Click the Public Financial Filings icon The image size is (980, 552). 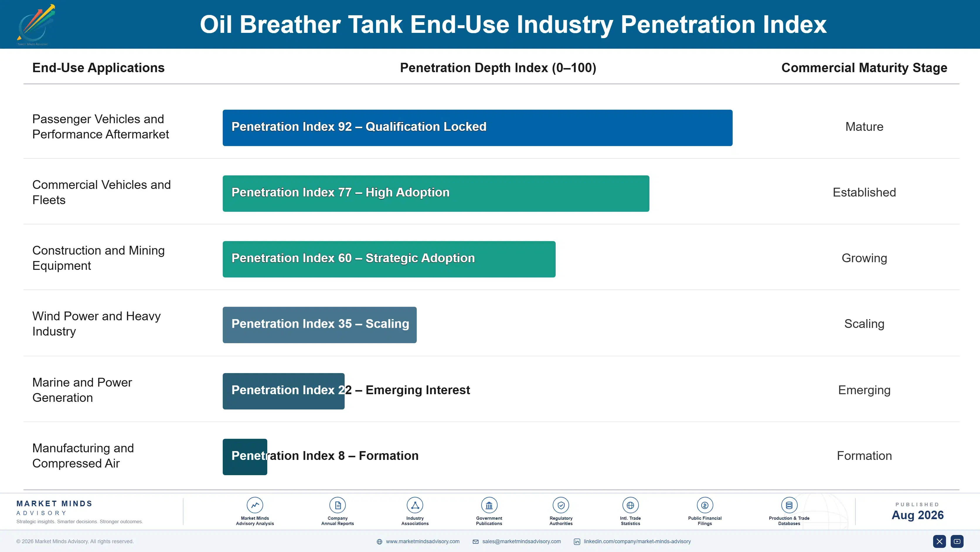[x=705, y=505]
